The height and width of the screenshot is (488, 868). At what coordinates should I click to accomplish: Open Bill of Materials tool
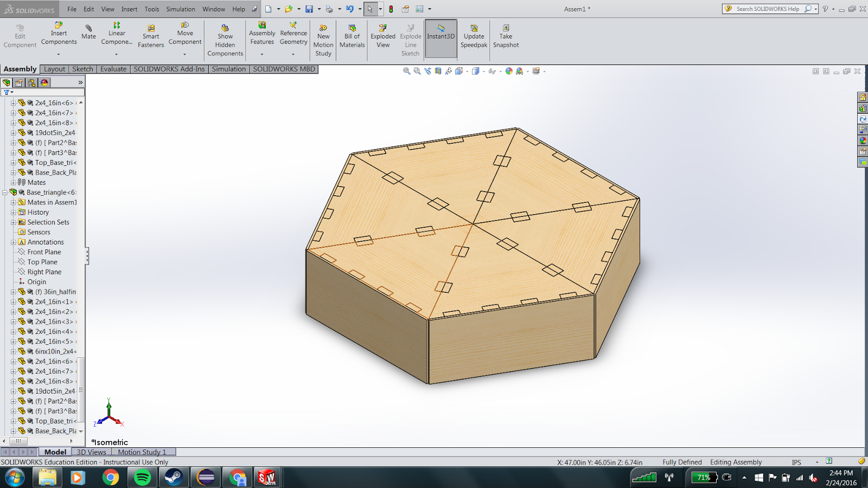352,36
